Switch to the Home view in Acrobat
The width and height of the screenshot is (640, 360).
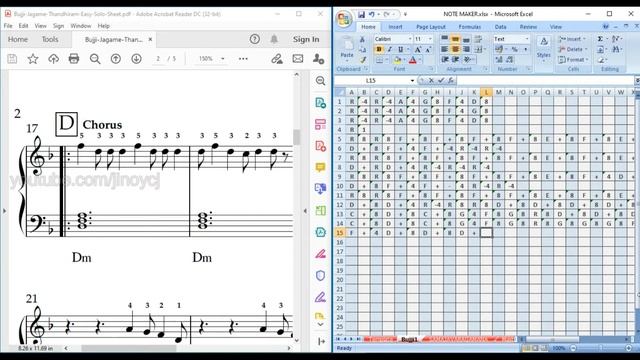pyautogui.click(x=18, y=39)
